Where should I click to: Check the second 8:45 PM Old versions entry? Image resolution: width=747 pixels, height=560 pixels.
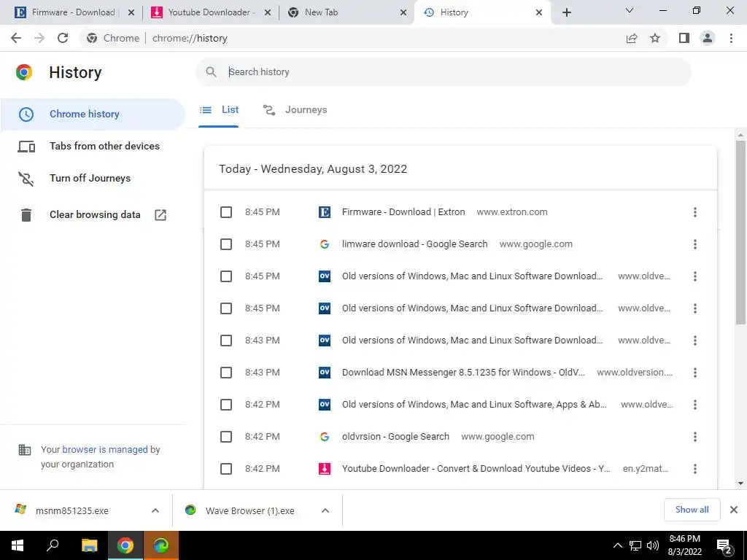point(226,308)
